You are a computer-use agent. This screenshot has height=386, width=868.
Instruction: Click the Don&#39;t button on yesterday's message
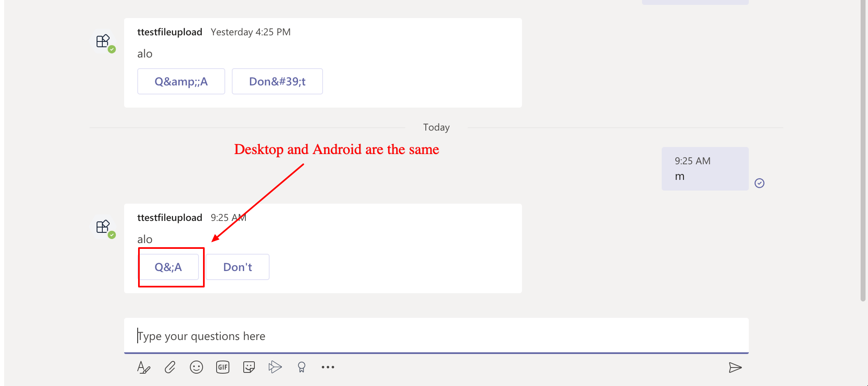[277, 81]
